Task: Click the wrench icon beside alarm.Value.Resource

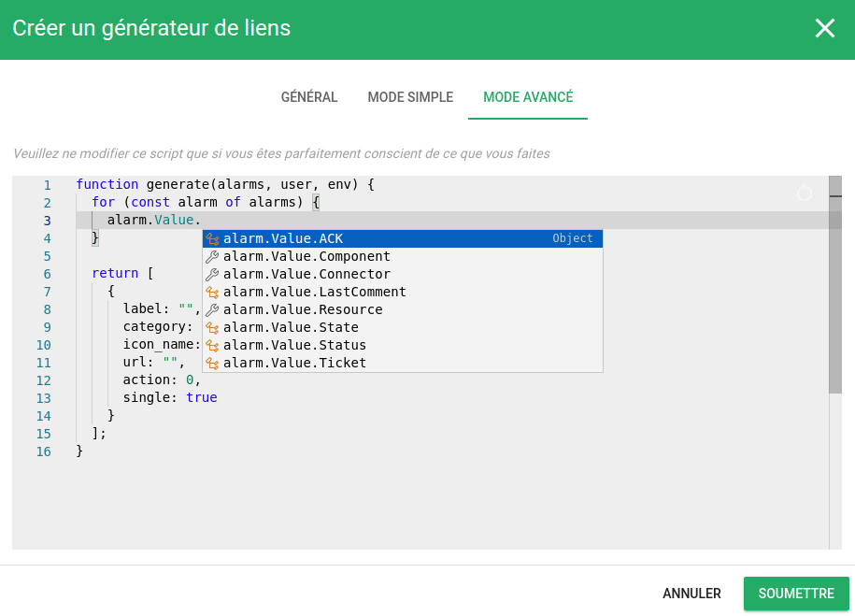Action: pyautogui.click(x=212, y=310)
